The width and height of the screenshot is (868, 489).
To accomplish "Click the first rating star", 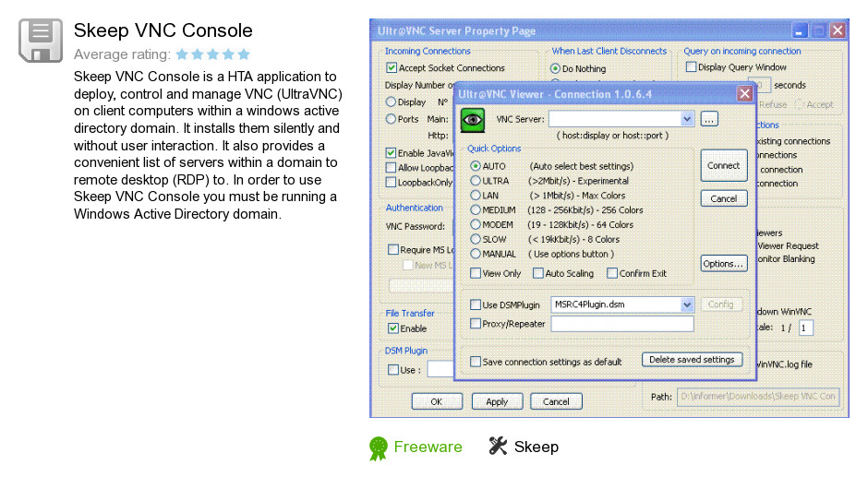I will coord(182,54).
